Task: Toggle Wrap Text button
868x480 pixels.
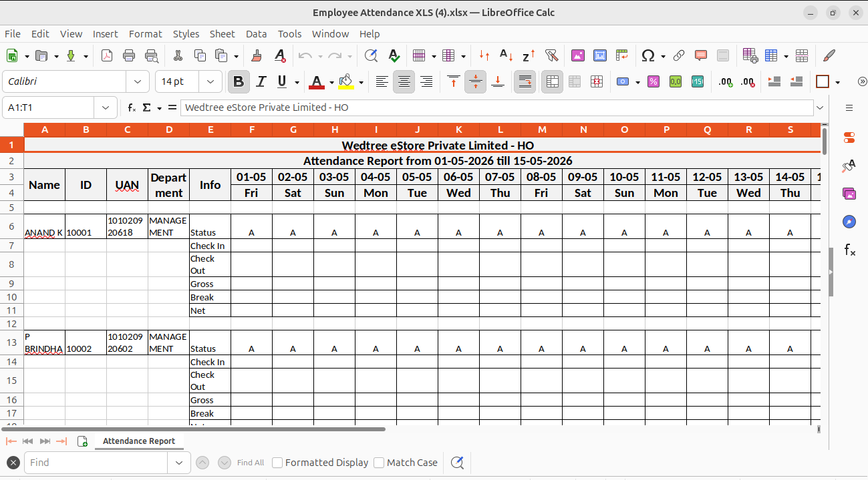Action: tap(525, 82)
